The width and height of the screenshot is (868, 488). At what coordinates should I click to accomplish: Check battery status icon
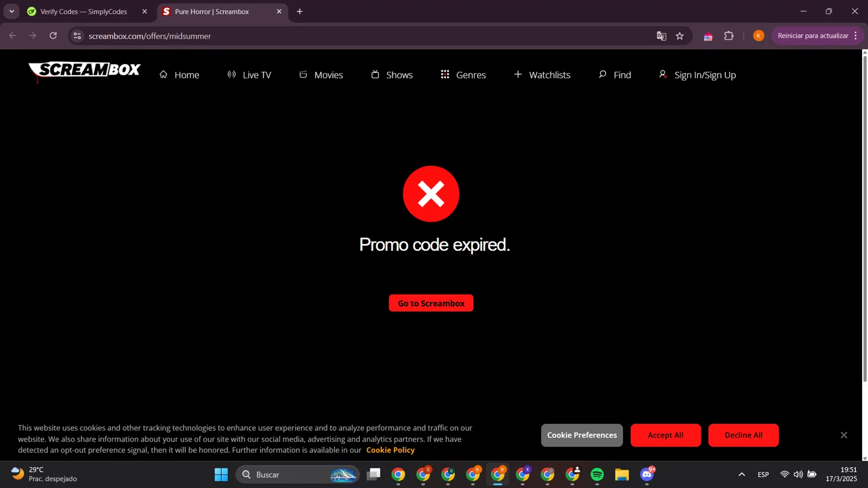point(812,475)
